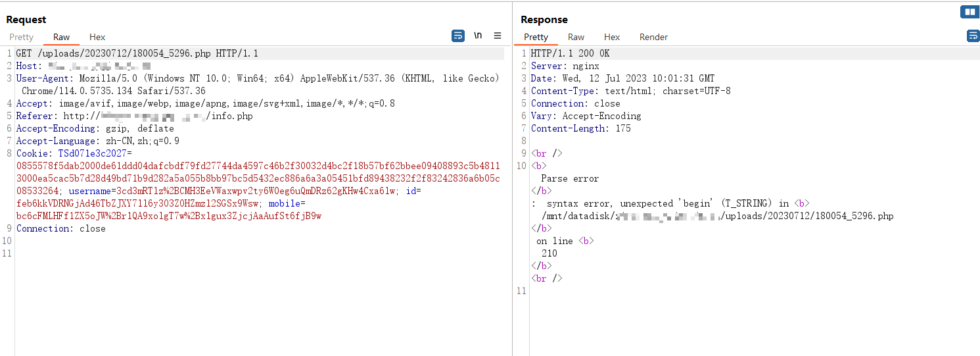Toggle word wrap icon in Request panel

(458, 36)
